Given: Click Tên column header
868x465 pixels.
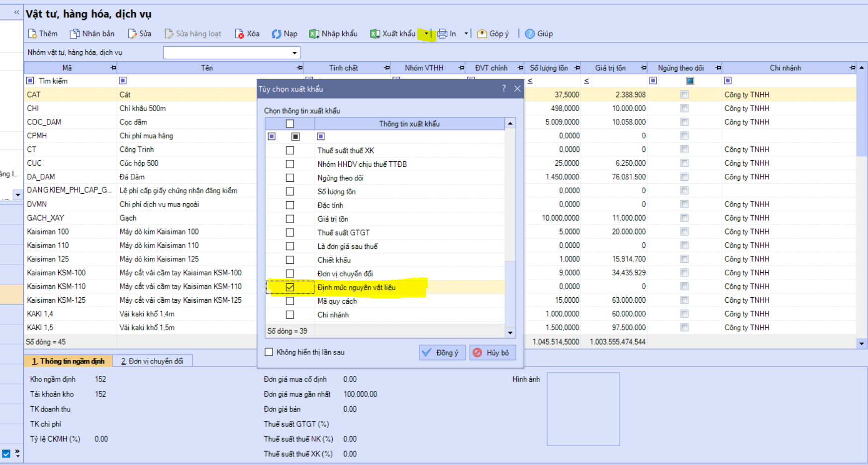Looking at the screenshot, I should pyautogui.click(x=207, y=68).
